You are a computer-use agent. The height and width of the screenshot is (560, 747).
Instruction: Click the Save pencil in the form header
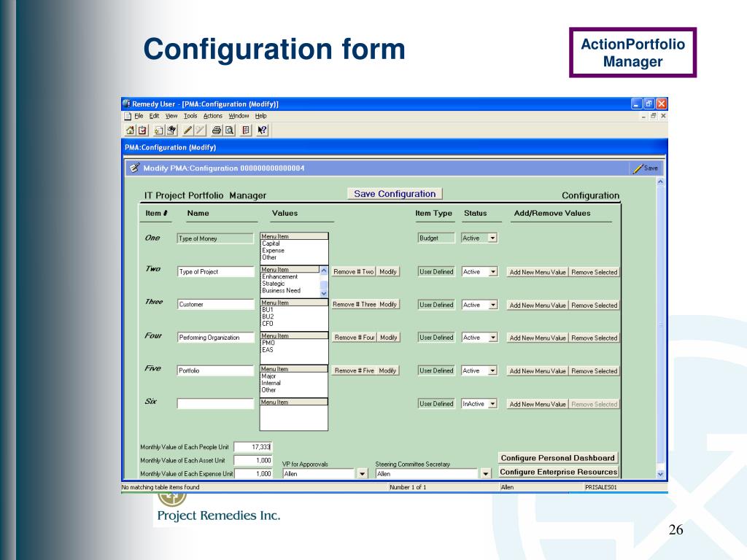click(x=646, y=168)
